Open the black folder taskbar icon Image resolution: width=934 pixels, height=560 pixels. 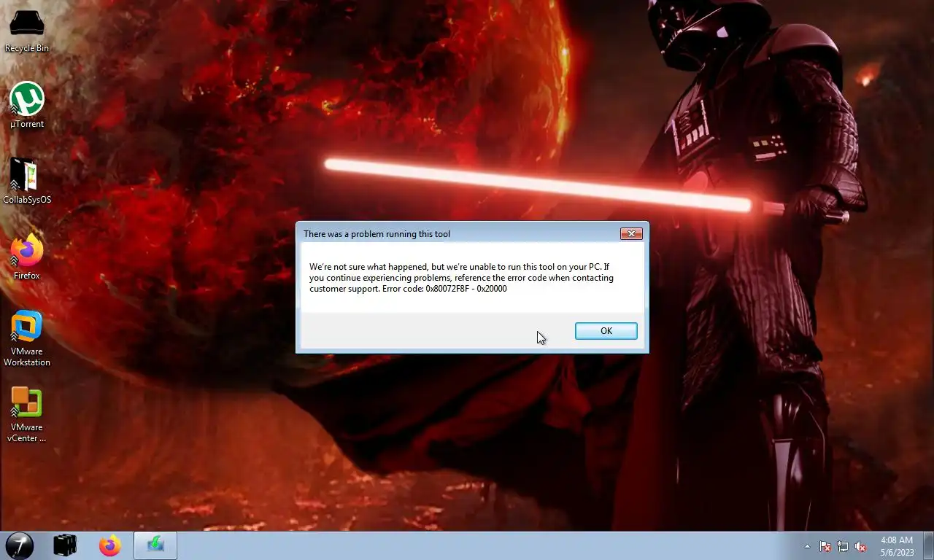click(66, 545)
